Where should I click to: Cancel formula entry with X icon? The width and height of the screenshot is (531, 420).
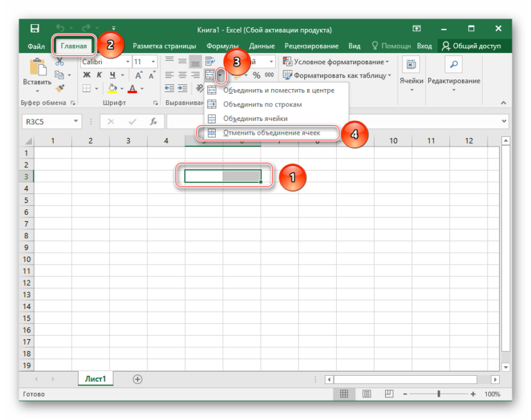pyautogui.click(x=111, y=122)
